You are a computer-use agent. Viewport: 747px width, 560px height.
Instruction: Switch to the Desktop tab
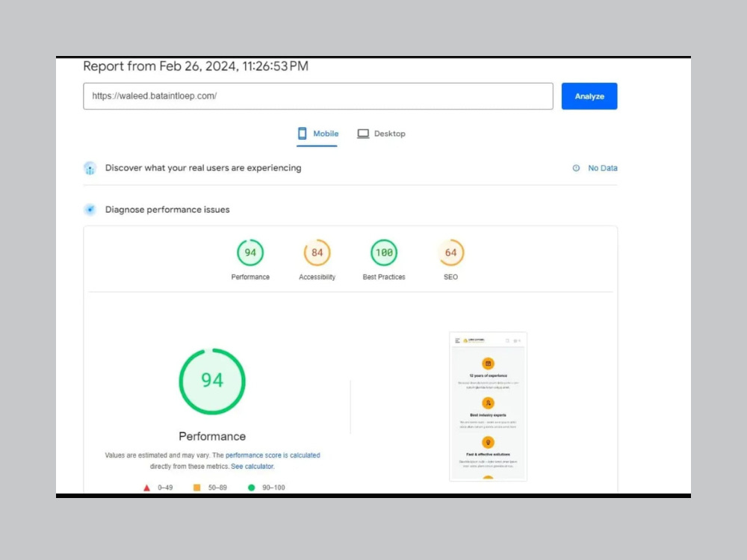(381, 134)
